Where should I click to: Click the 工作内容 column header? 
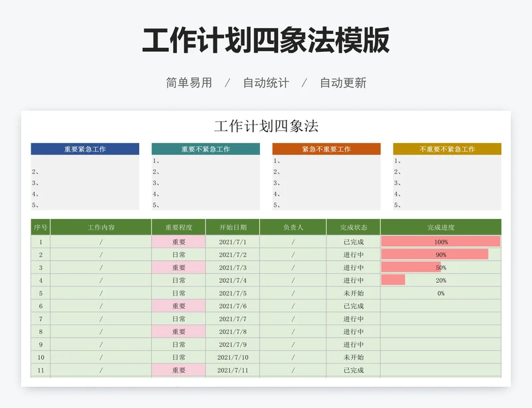click(101, 227)
